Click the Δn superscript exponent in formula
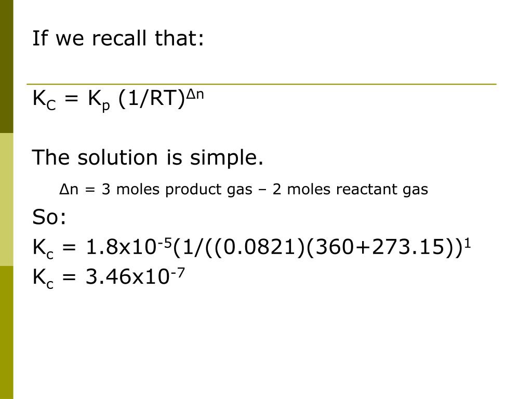Image resolution: width=532 pixels, height=399 pixels. [x=195, y=94]
